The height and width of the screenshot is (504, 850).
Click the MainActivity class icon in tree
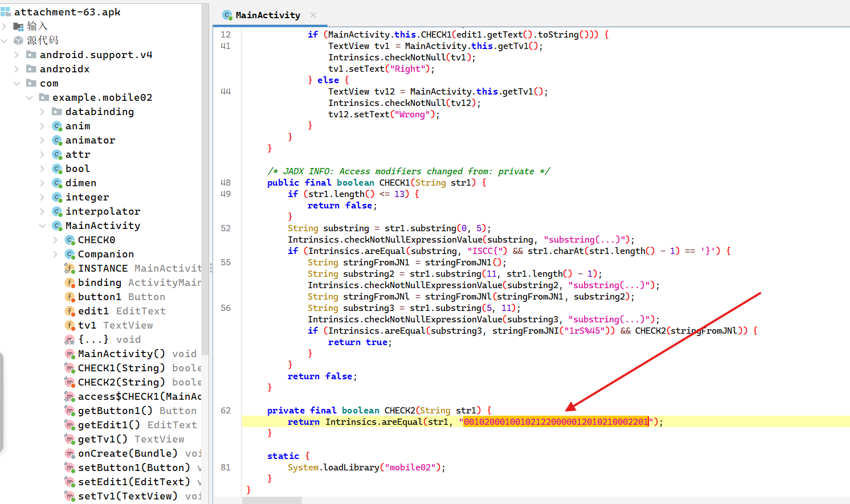[57, 226]
